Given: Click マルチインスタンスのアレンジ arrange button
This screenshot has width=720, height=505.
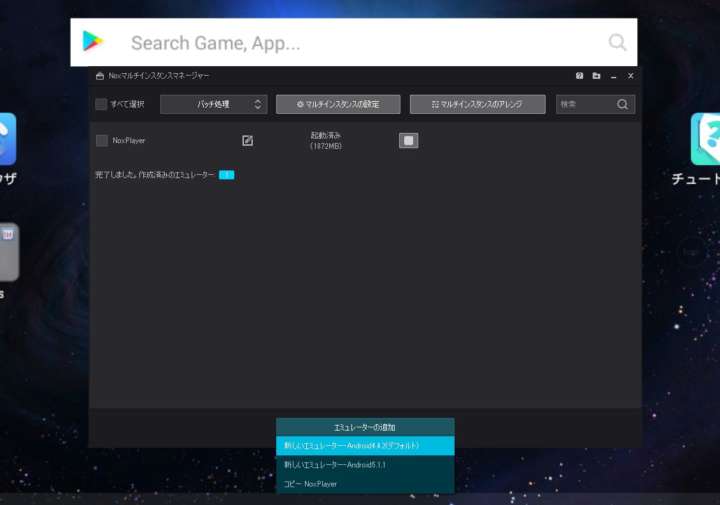Looking at the screenshot, I should [478, 104].
